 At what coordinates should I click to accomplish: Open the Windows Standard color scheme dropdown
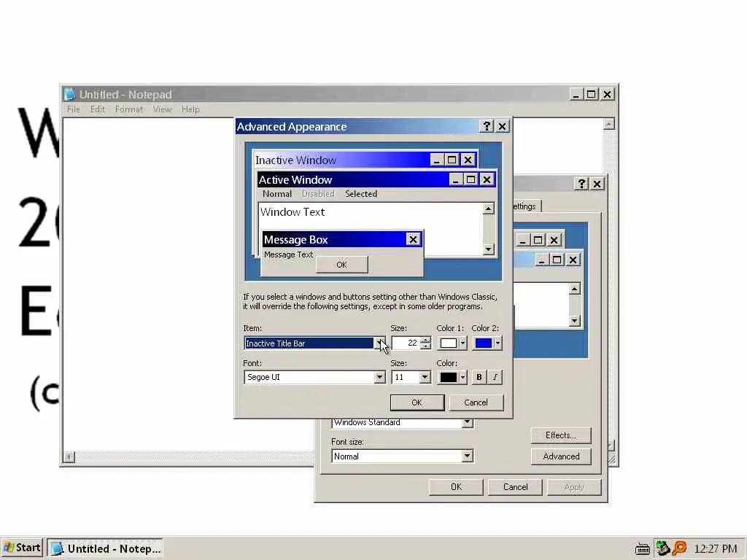[468, 422]
